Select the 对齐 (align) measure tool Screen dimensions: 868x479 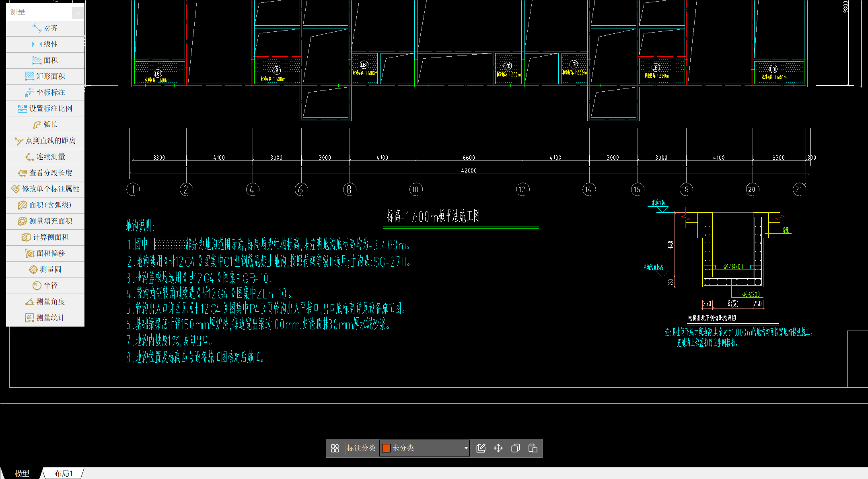point(45,28)
